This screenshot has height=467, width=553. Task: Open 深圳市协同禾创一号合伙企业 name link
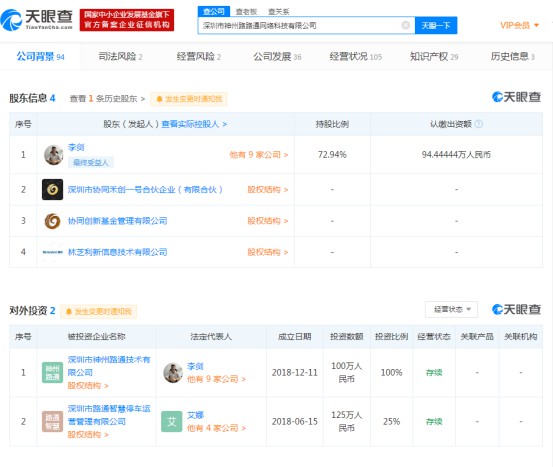(145, 189)
